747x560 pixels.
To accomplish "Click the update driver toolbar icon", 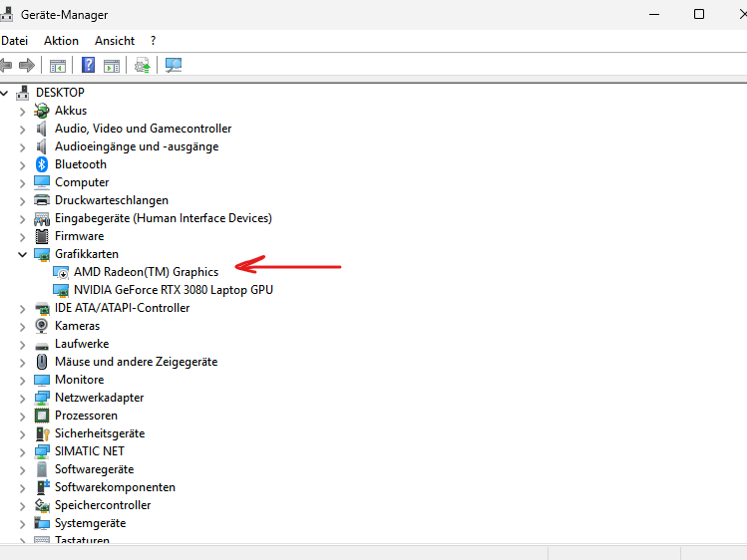I will (x=142, y=65).
